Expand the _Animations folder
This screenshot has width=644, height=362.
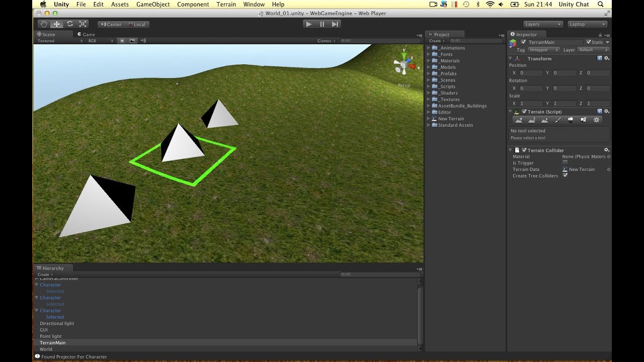coord(429,48)
